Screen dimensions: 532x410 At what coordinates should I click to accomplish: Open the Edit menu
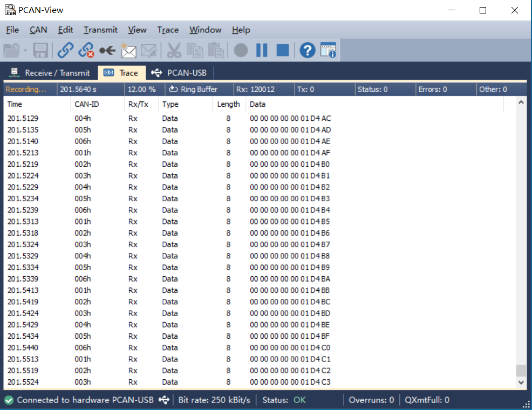tap(65, 30)
